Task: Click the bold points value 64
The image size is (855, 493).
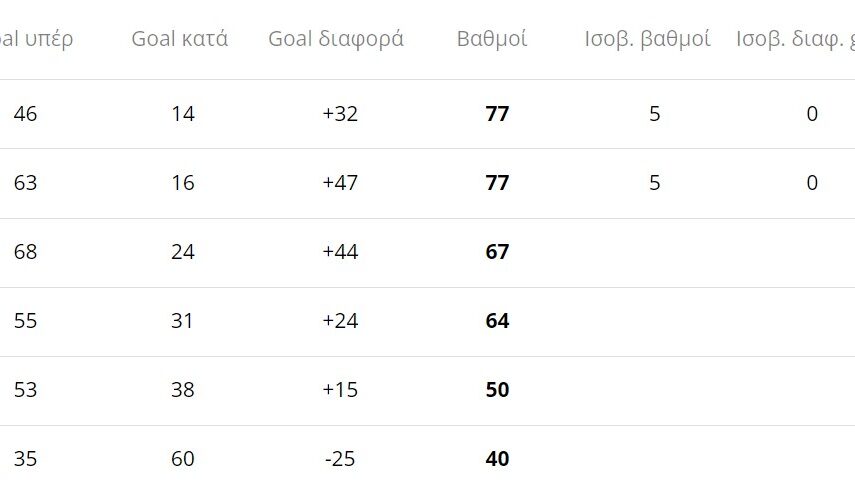Action: pyautogui.click(x=497, y=321)
